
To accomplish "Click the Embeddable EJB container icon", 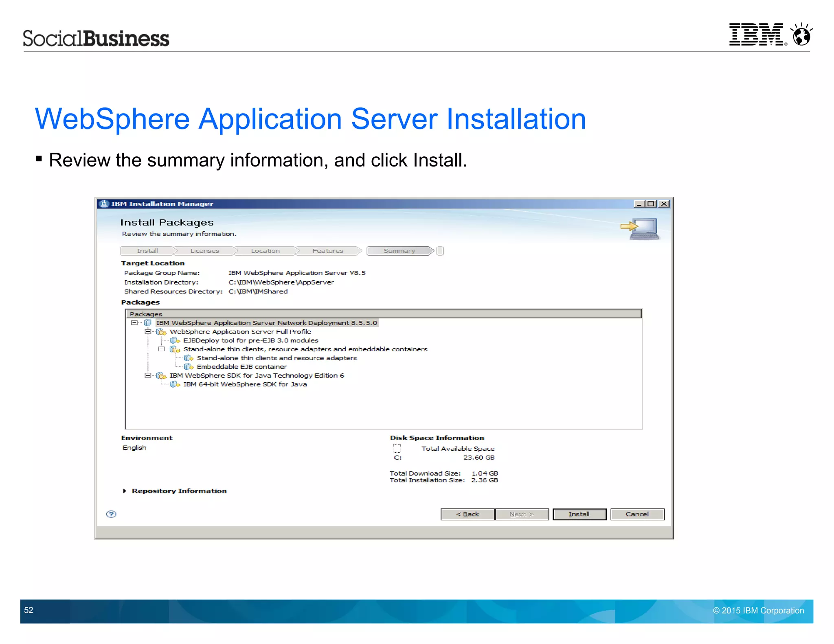I will [x=189, y=367].
